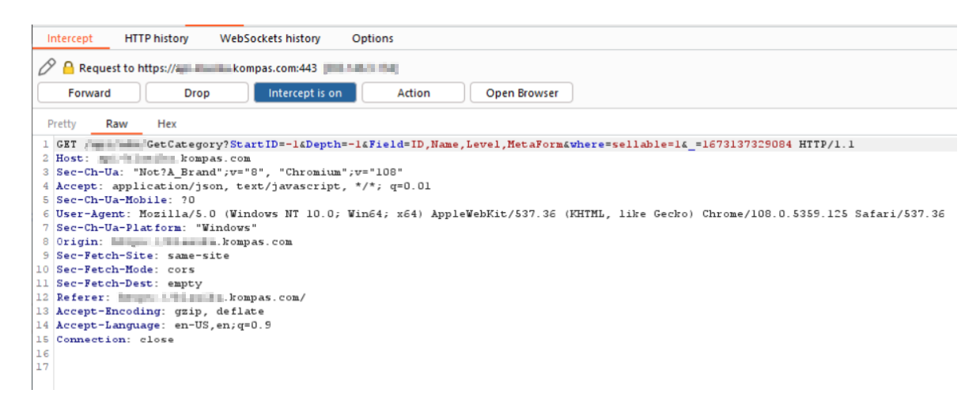980x420 pixels.
Task: Show the request in Hex view
Action: (167, 124)
